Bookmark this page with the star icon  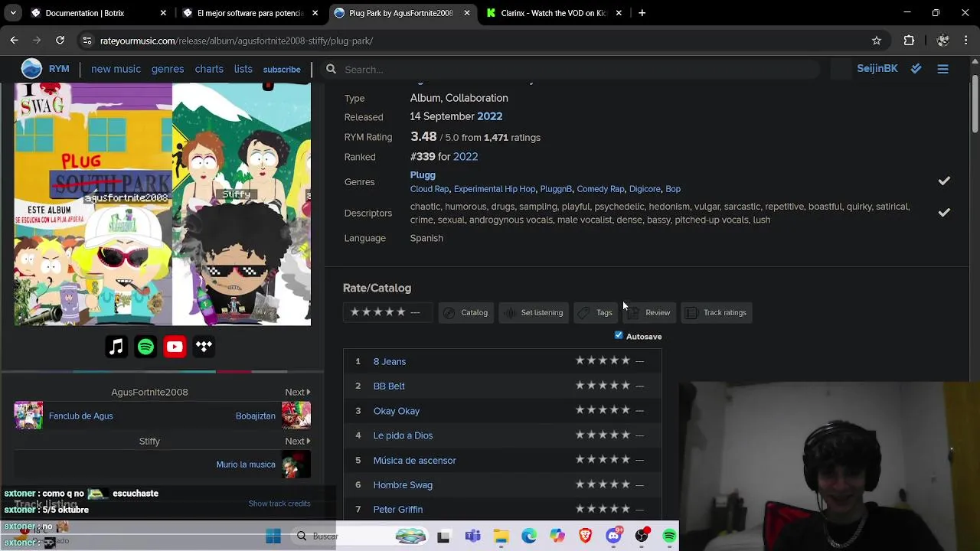pyautogui.click(x=877, y=41)
